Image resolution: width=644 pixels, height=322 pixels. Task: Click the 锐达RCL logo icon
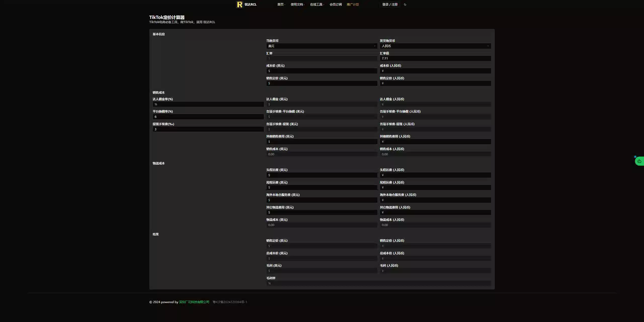[239, 5]
